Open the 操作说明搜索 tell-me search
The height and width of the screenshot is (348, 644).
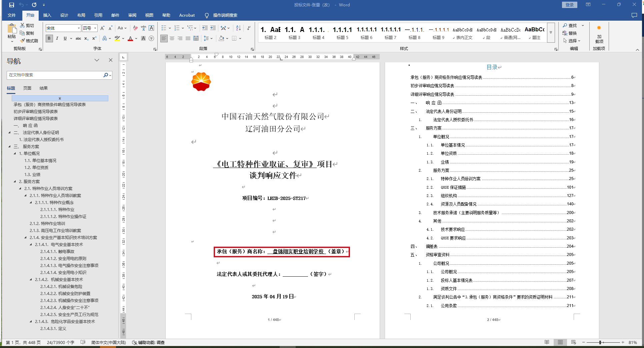[221, 15]
